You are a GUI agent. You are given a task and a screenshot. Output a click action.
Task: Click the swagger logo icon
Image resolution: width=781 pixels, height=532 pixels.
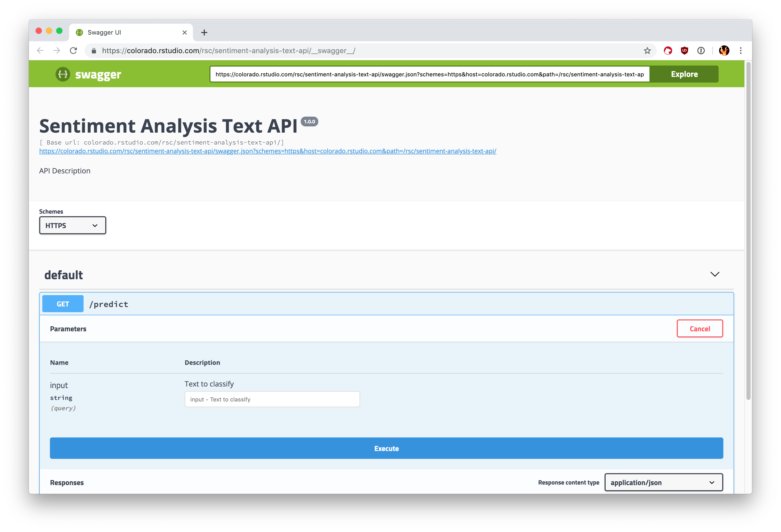coord(62,74)
